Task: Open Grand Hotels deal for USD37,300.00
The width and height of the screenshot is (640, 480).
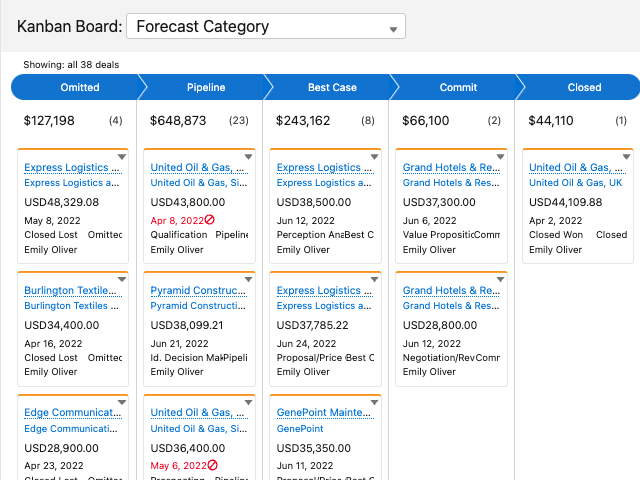Action: [x=451, y=167]
